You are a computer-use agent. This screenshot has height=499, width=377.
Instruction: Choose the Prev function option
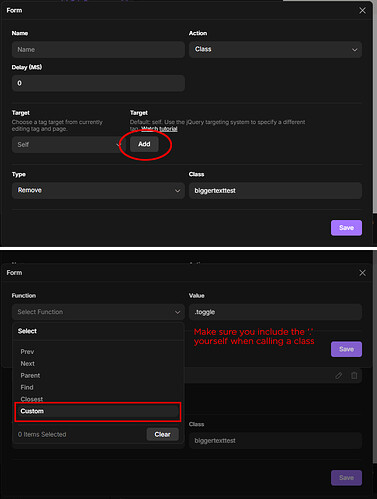27,352
